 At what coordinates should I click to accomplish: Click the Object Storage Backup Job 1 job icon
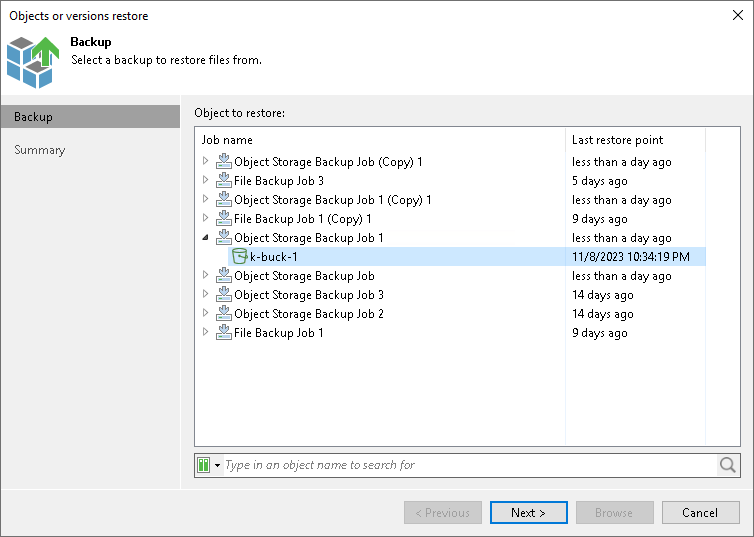224,237
